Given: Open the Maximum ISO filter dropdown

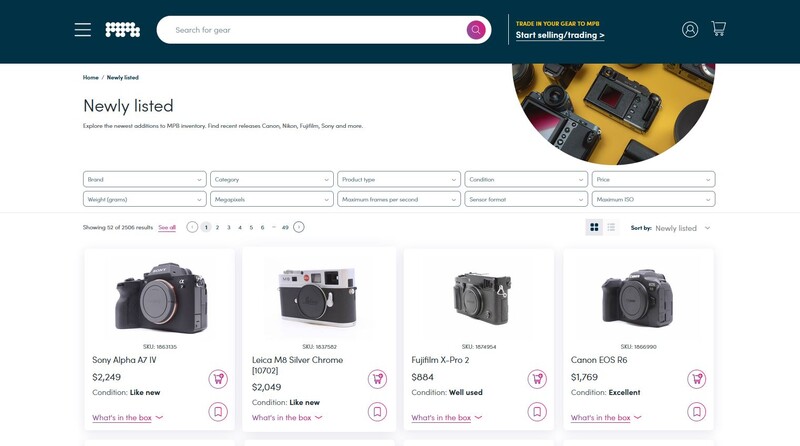Looking at the screenshot, I should (x=654, y=199).
